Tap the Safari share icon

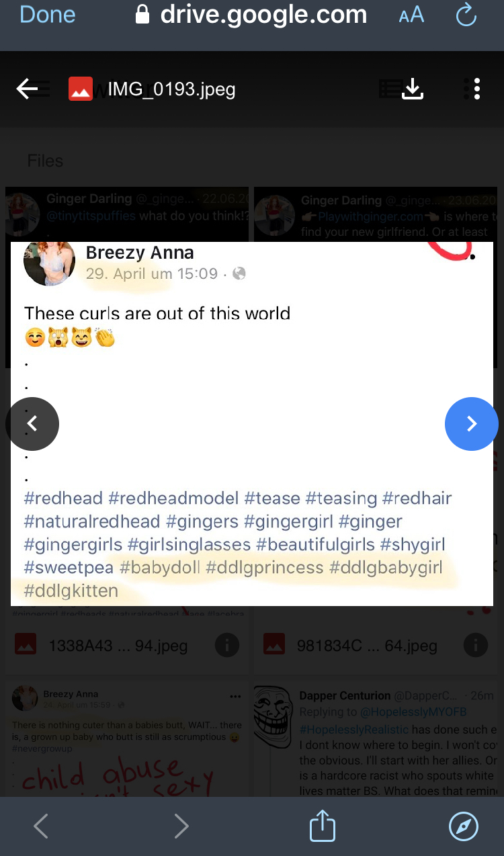coord(323,826)
